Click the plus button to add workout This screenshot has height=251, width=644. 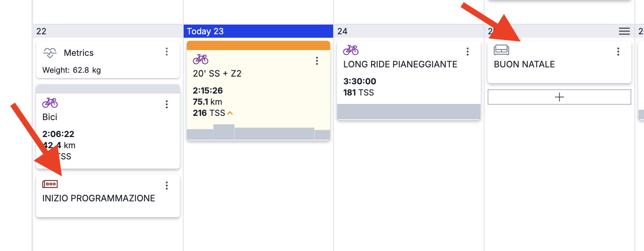point(559,97)
